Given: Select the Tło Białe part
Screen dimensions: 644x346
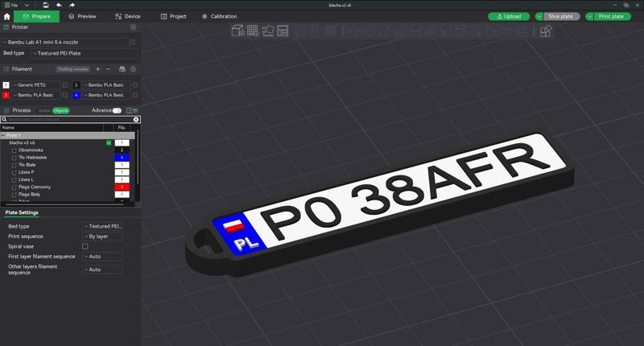Looking at the screenshot, I should click(27, 165).
